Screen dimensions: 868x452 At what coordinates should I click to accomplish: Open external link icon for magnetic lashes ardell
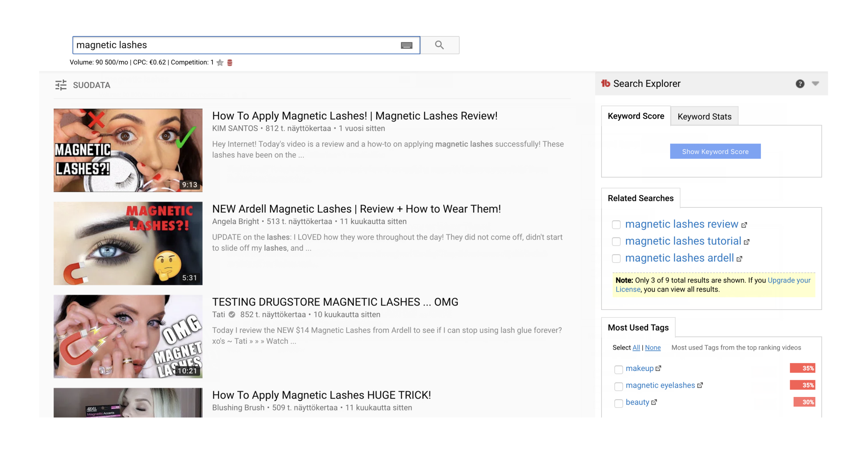tap(739, 259)
